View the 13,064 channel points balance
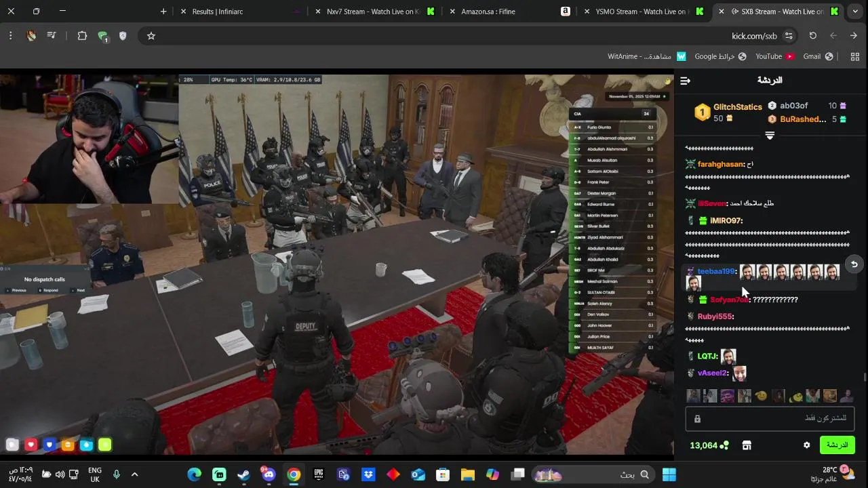 click(x=709, y=445)
